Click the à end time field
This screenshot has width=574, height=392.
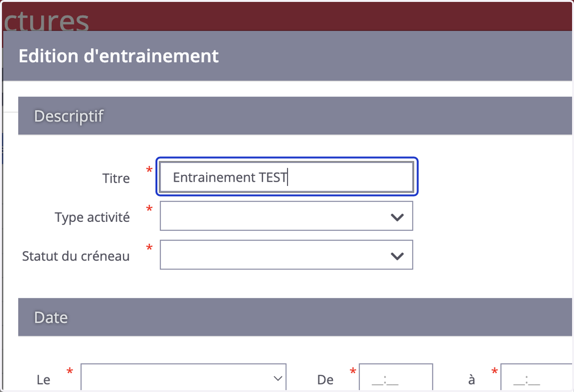coord(537,378)
